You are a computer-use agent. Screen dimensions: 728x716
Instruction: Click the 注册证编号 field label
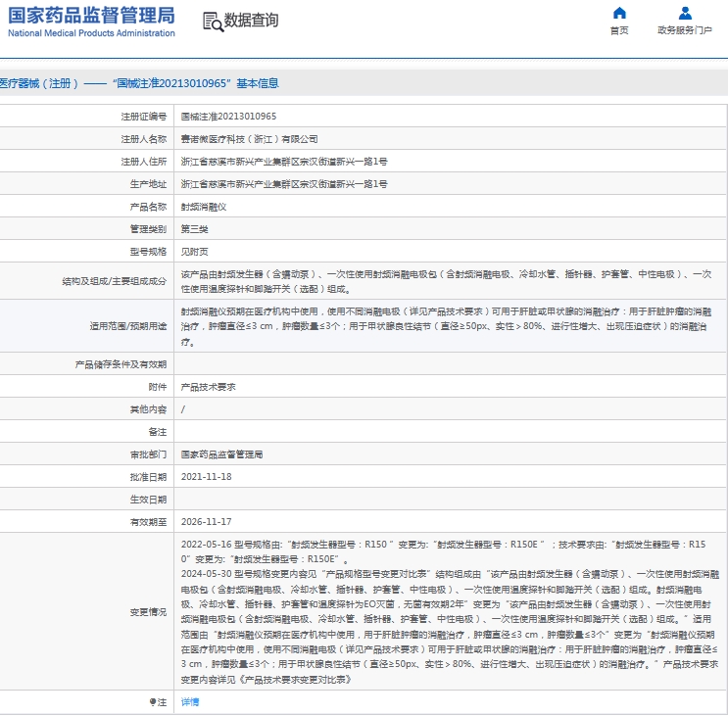(x=143, y=117)
